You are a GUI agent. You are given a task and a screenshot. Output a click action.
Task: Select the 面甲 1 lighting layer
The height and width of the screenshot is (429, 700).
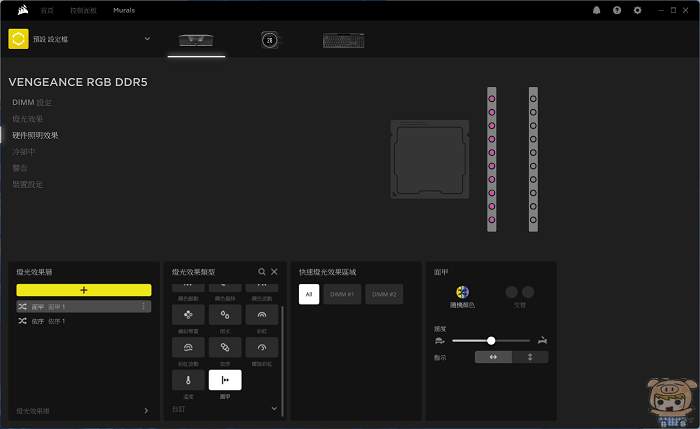click(84, 307)
